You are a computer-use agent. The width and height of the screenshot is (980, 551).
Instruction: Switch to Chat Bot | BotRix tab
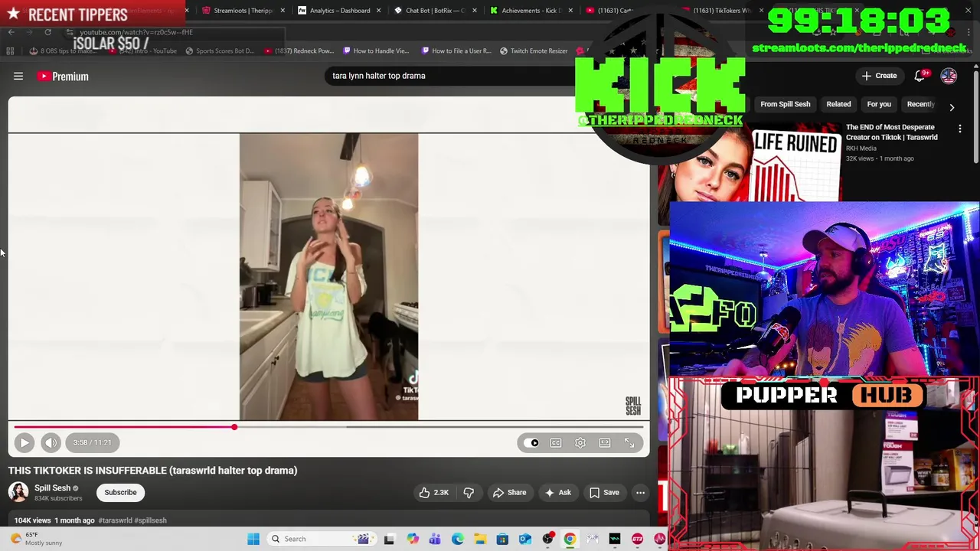tap(434, 11)
